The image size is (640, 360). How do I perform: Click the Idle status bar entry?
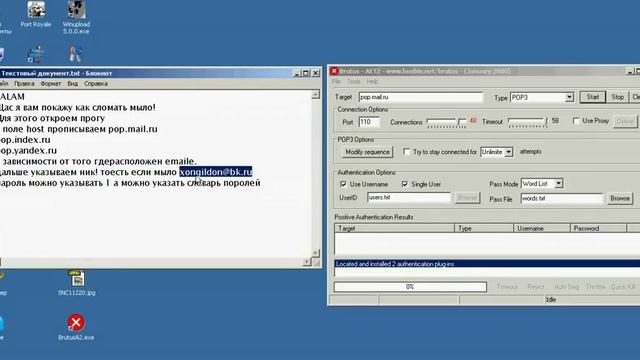pyautogui.click(x=551, y=300)
